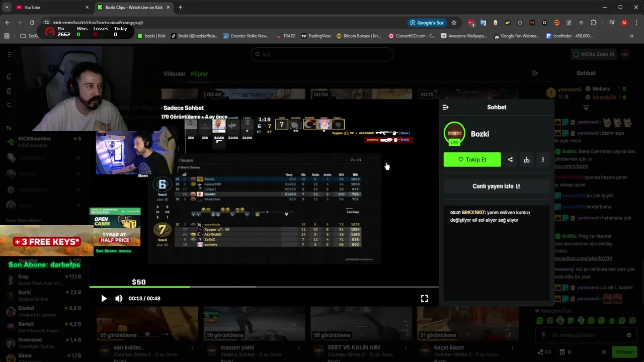Open options menu for sen kaldın clip

pyautogui.click(x=192, y=348)
